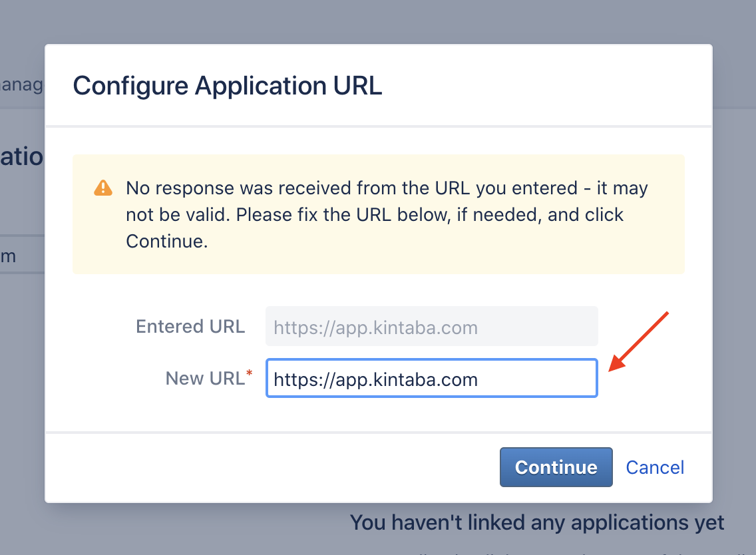This screenshot has width=756, height=555.
Task: Click the "Entered URL" field label
Action: click(x=190, y=327)
